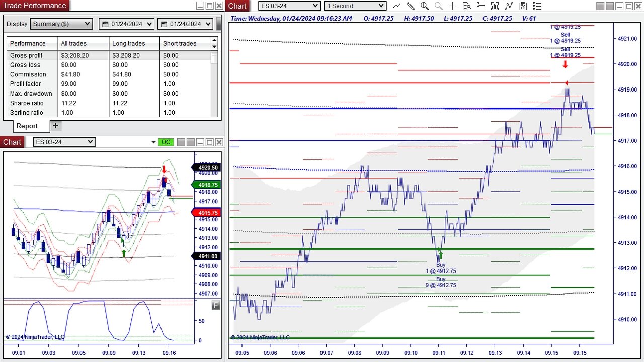Click the gray Generate button beside date fields
This screenshot has width=644, height=362.
218,24
